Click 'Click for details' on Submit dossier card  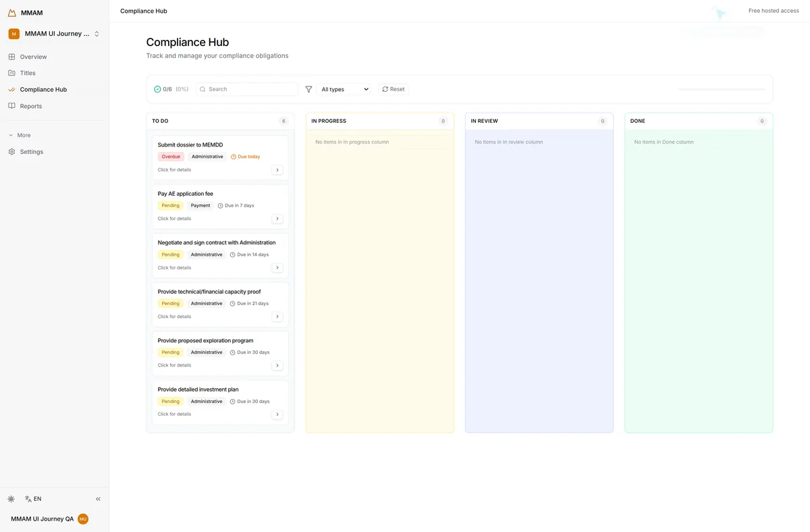[174, 170]
